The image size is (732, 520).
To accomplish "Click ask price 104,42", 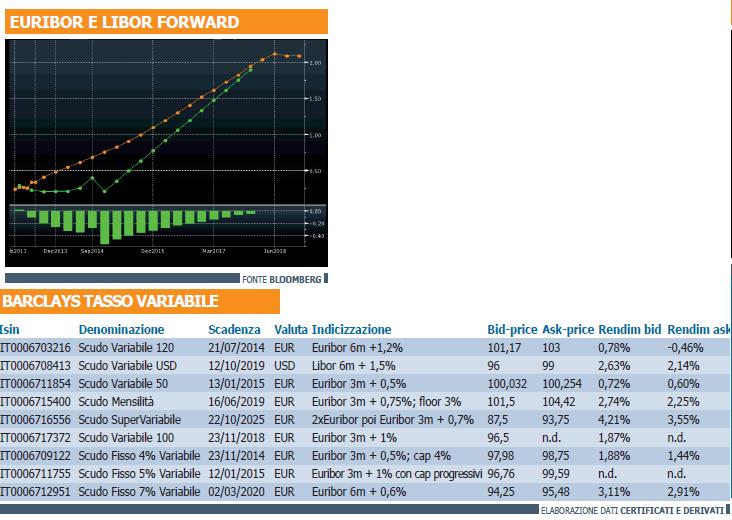I will (x=559, y=401).
